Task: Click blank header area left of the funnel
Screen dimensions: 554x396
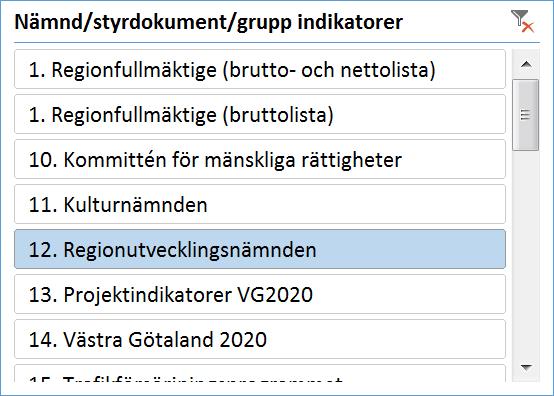Action: 456,22
